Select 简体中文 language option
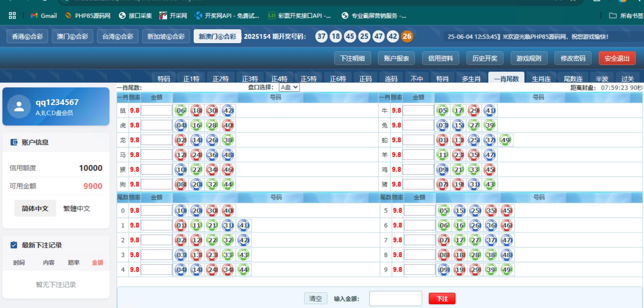The image size is (644, 308). pyautogui.click(x=35, y=208)
